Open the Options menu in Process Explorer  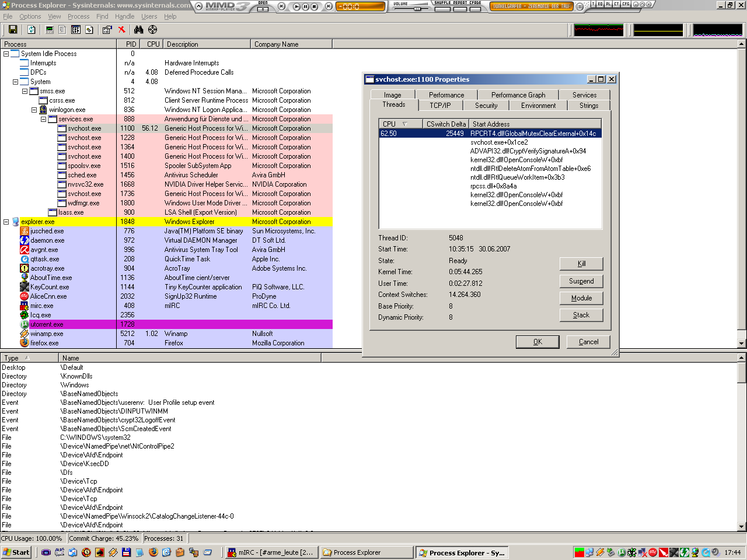pyautogui.click(x=30, y=16)
